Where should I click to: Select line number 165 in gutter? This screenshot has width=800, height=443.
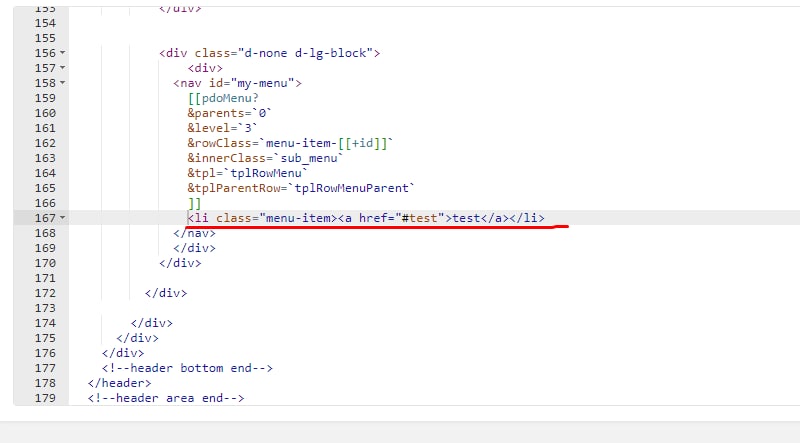pyautogui.click(x=45, y=188)
